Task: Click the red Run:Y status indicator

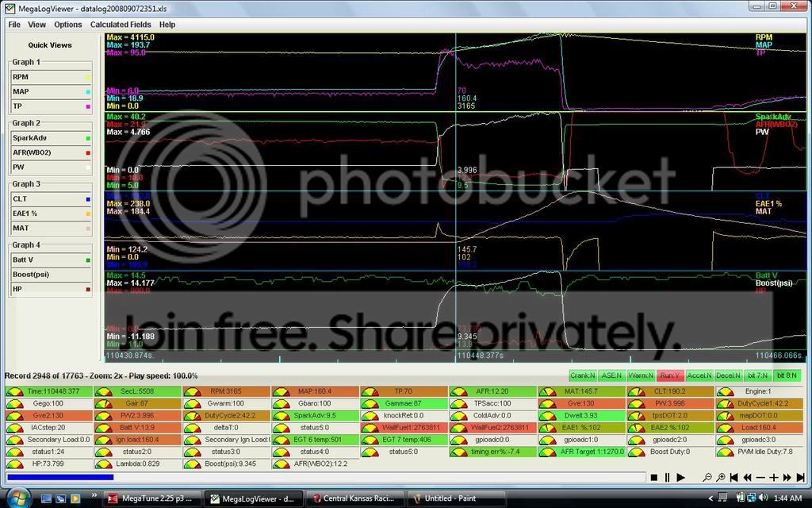Action: pos(670,375)
